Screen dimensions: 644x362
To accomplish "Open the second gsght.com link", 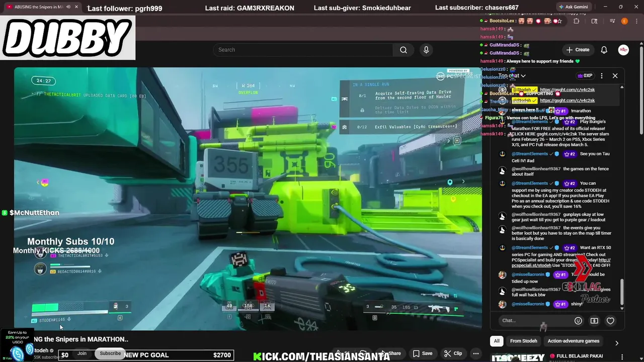I will coord(567,101).
